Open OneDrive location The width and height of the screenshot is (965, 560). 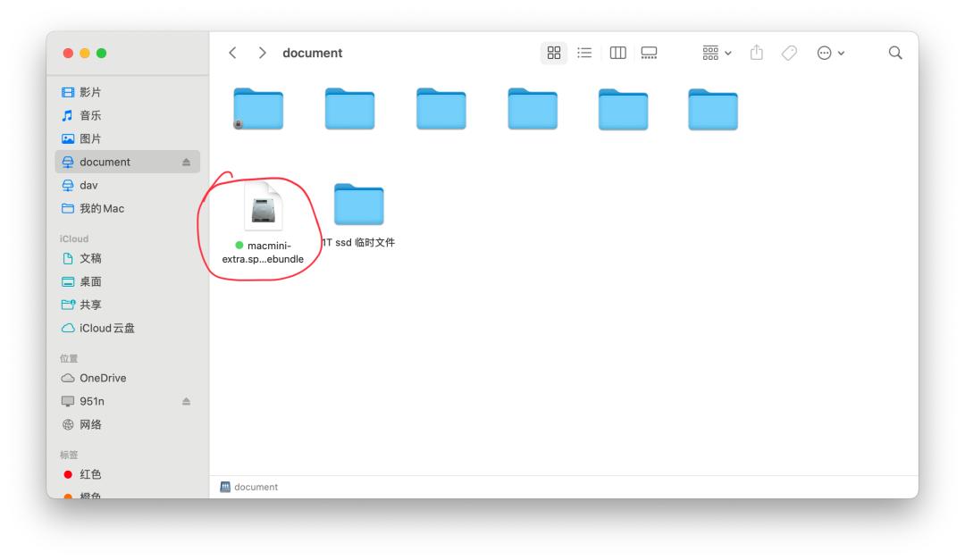pyautogui.click(x=128, y=378)
